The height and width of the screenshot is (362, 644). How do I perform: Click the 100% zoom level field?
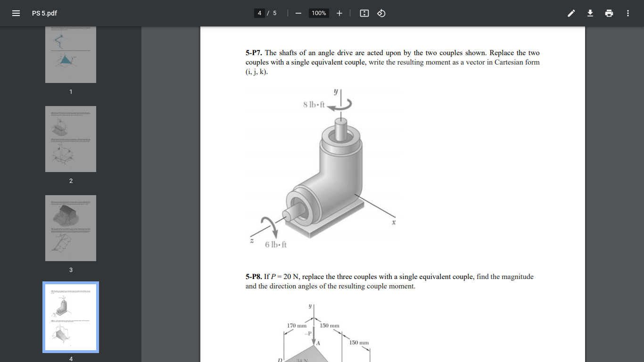(319, 13)
